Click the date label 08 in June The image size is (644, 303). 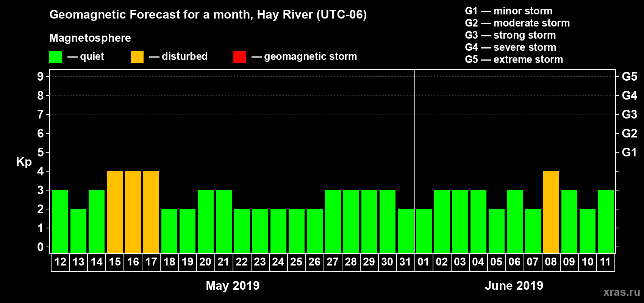pyautogui.click(x=551, y=262)
